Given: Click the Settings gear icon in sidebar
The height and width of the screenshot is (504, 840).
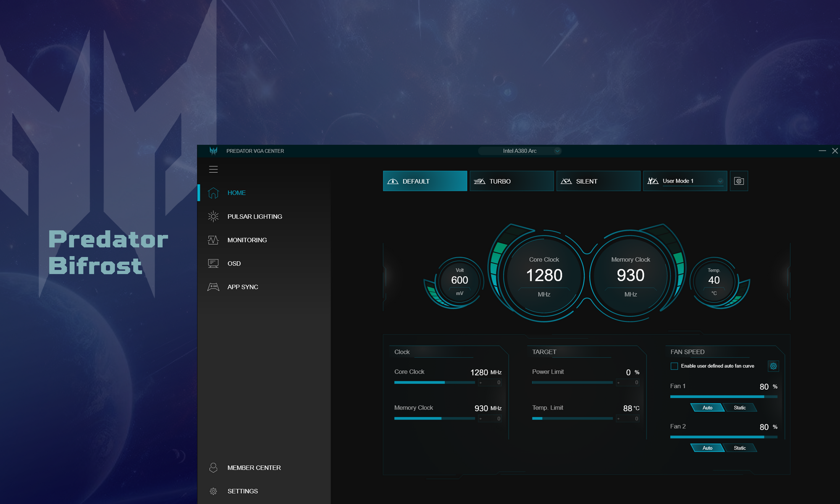Looking at the screenshot, I should coord(213,491).
